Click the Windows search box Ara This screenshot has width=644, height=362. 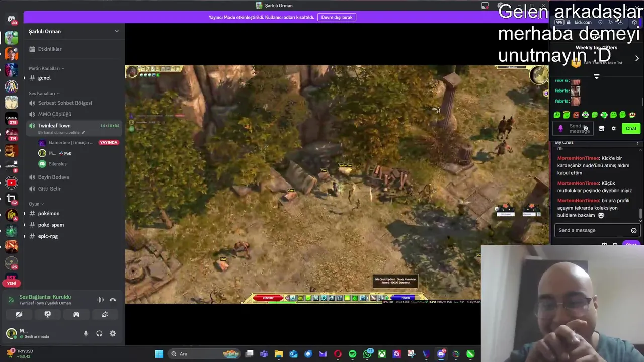pyautogui.click(x=205, y=354)
